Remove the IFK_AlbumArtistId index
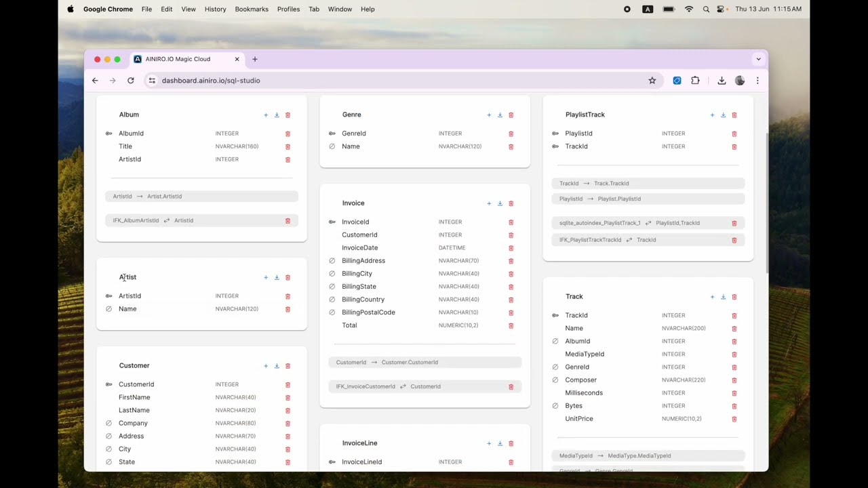The width and height of the screenshot is (868, 488). pos(288,221)
